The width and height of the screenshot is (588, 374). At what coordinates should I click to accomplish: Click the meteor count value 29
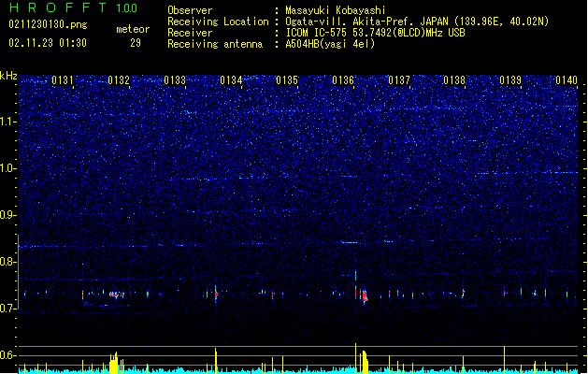click(x=136, y=43)
